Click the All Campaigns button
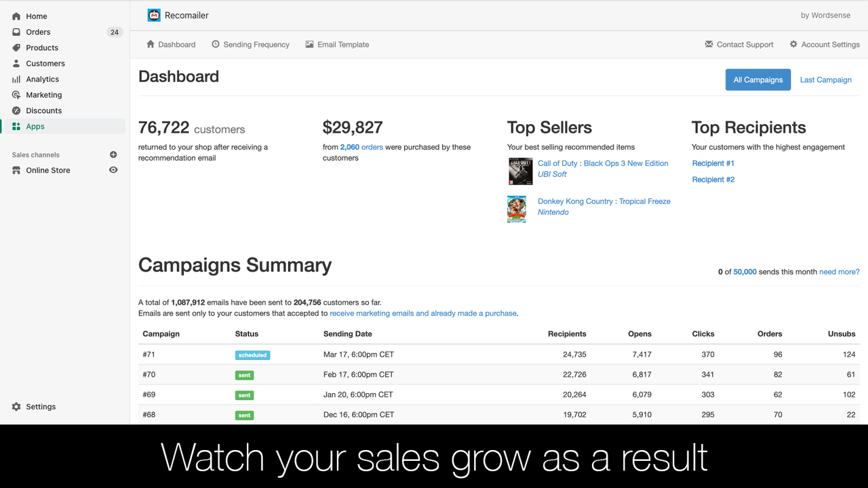This screenshot has height=488, width=868. 757,79
